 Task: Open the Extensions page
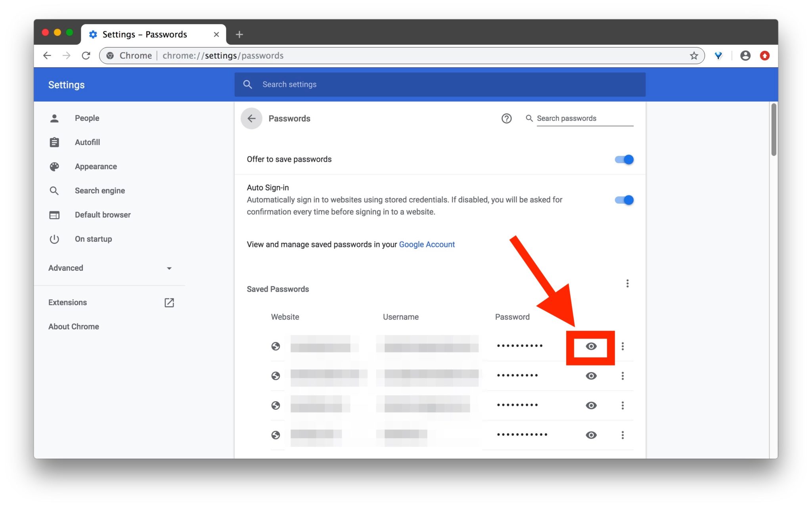(x=67, y=302)
